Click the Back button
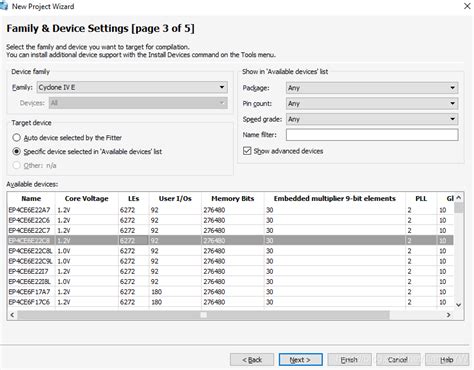The image size is (474, 370). pos(252,360)
